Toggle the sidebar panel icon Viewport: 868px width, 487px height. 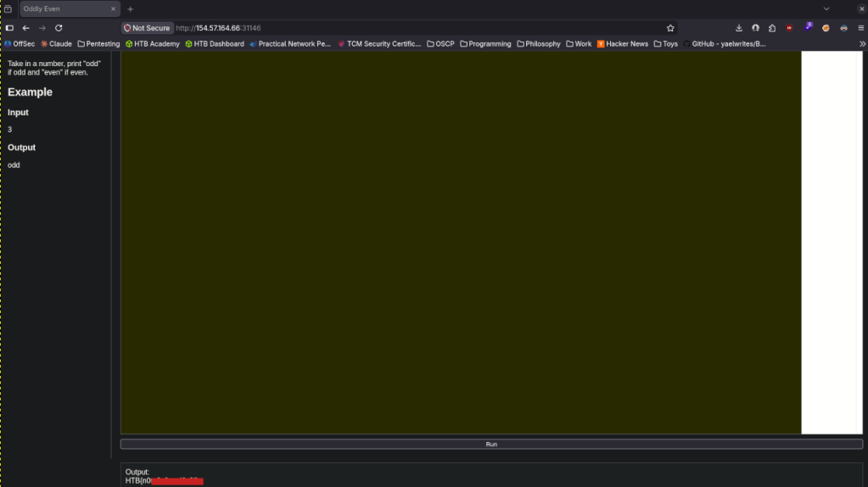click(x=9, y=28)
